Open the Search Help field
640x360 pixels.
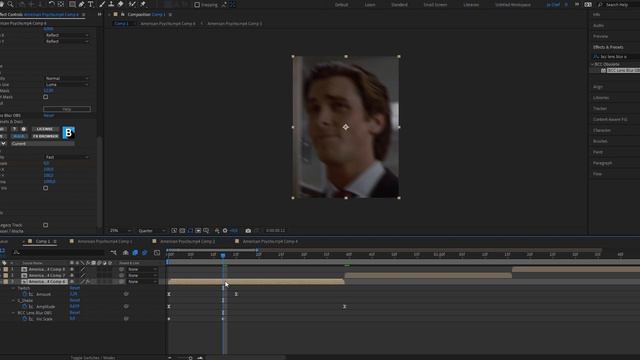point(619,5)
